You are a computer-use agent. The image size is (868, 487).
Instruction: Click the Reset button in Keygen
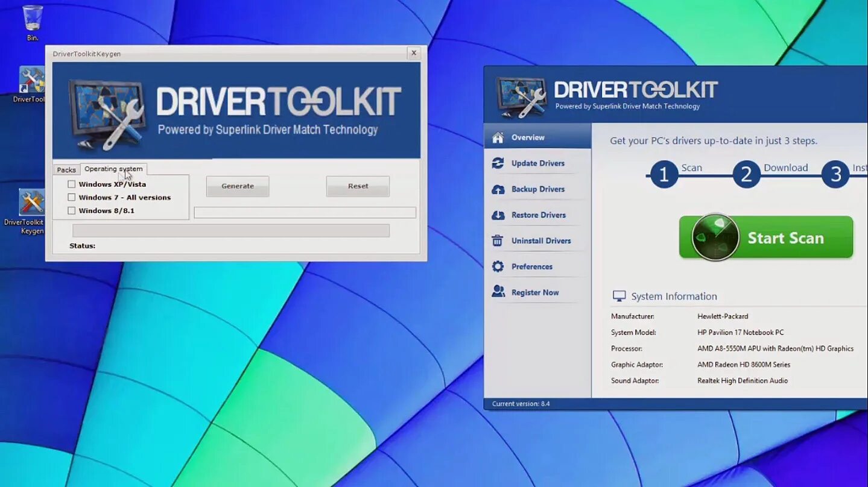(358, 186)
